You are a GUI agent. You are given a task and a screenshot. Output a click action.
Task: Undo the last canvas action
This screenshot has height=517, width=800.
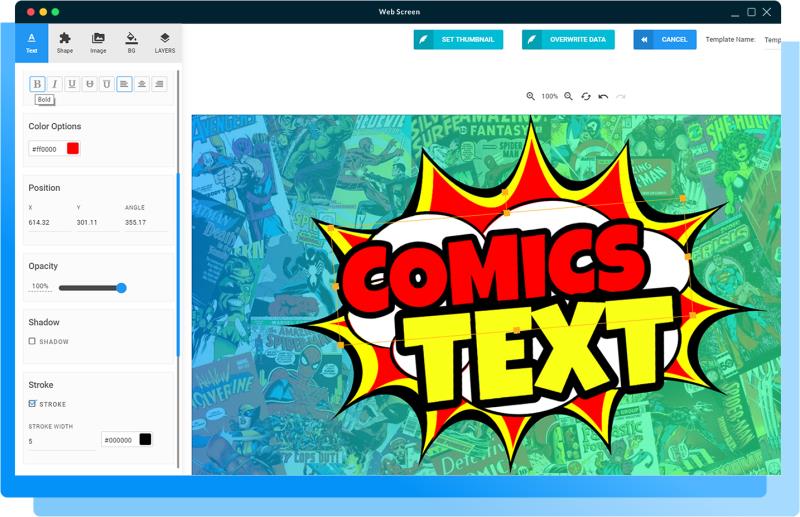coord(603,96)
